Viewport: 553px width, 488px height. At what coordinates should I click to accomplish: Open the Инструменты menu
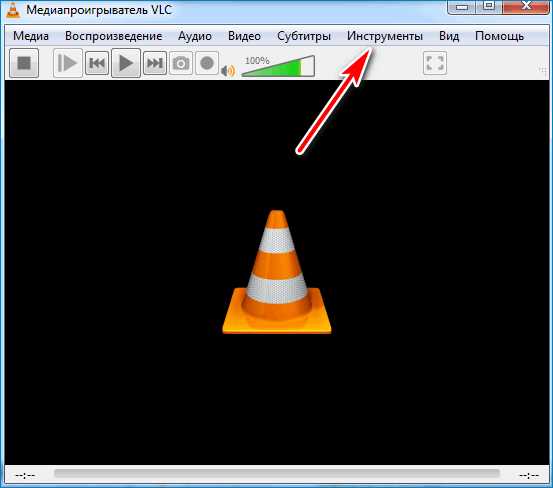coord(384,36)
